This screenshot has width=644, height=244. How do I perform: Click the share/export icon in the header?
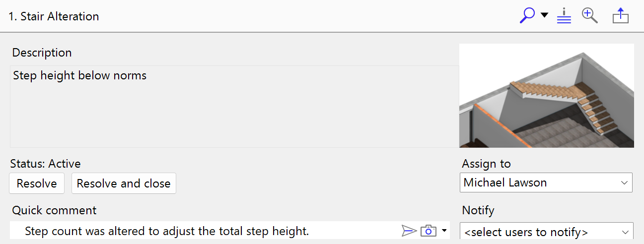point(621,16)
